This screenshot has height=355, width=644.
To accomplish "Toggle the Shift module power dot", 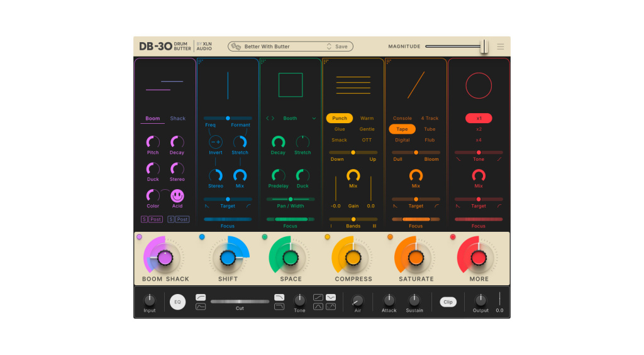I will [x=202, y=237].
